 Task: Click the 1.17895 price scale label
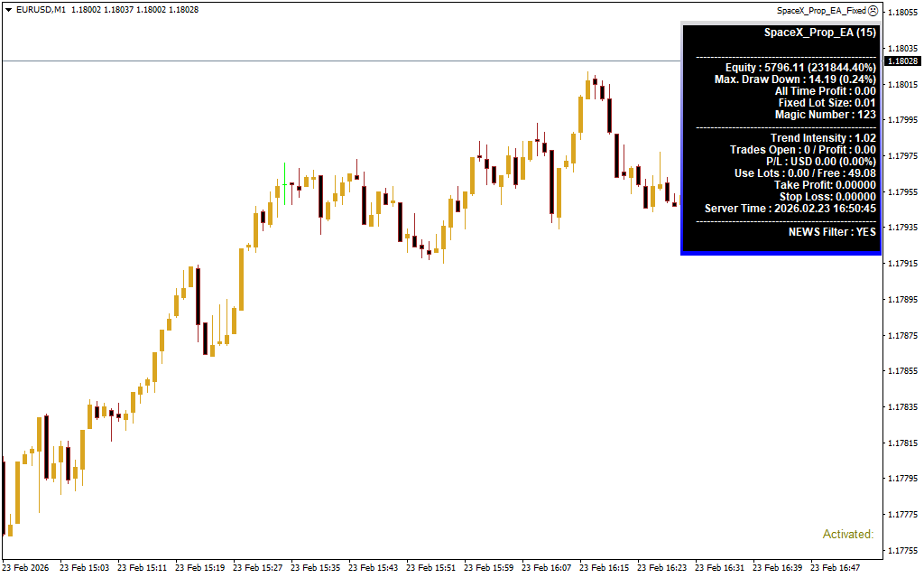click(x=902, y=299)
